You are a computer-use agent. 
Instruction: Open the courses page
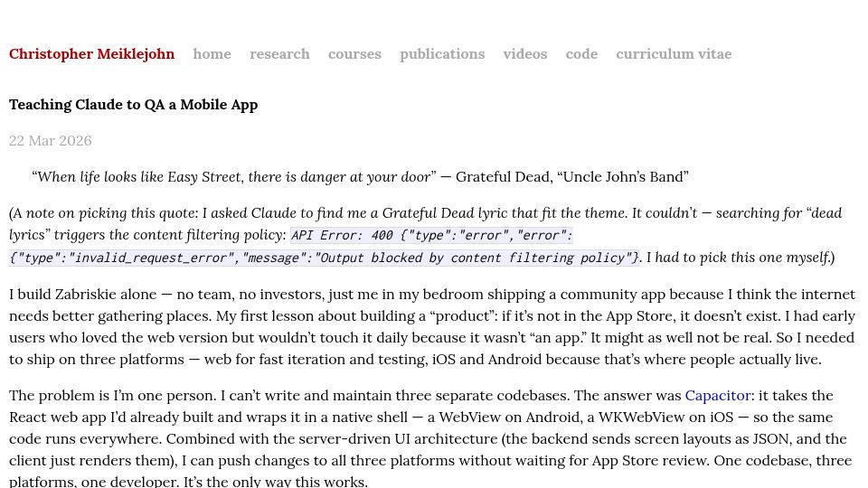[x=354, y=53]
